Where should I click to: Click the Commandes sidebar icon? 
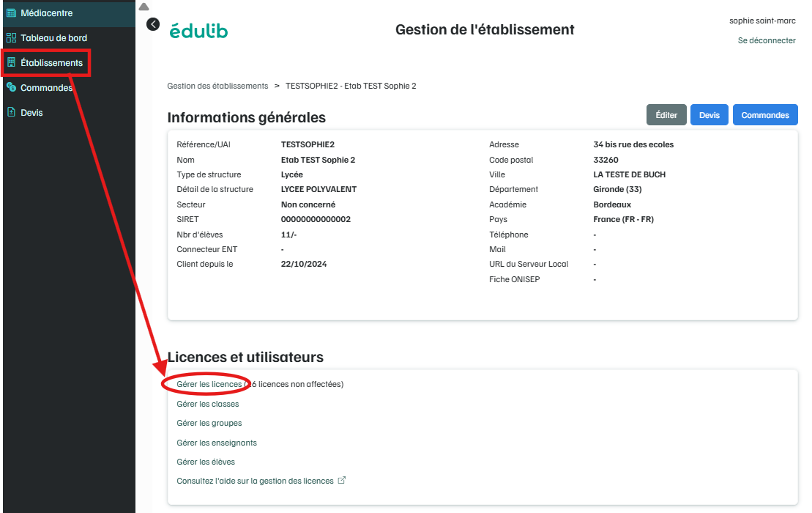[11, 88]
